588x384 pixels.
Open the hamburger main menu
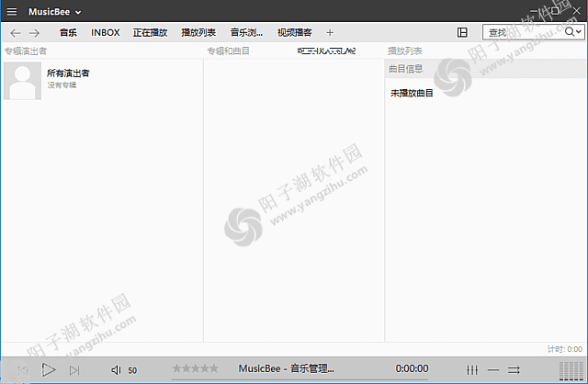click(12, 12)
